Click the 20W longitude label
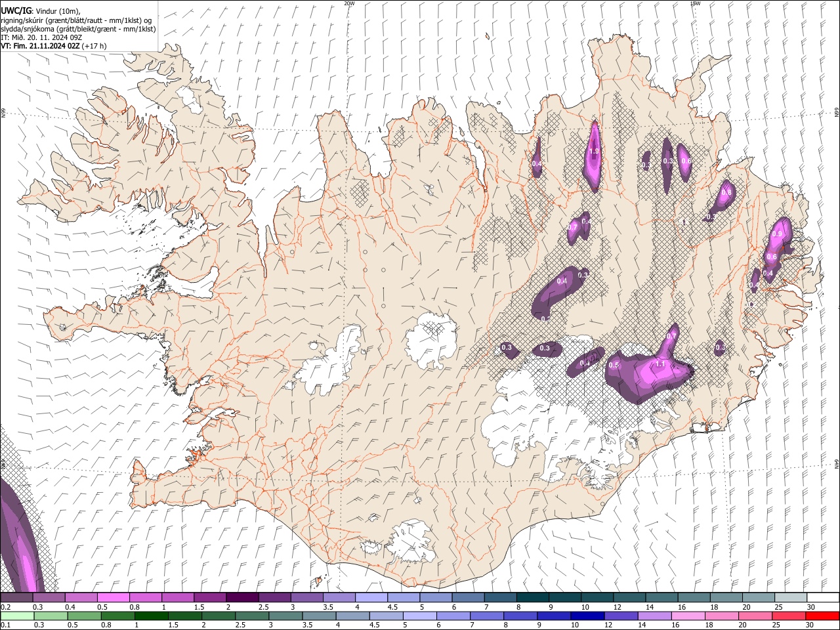This screenshot has width=840, height=630. pos(349,3)
